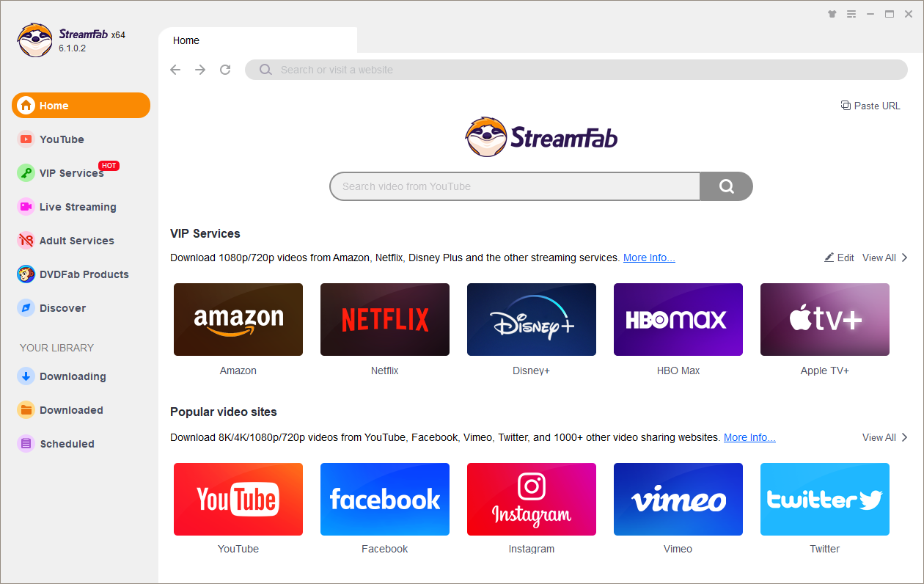The image size is (924, 584).
Task: Click the Downloaded folder icon
Action: pyautogui.click(x=26, y=410)
